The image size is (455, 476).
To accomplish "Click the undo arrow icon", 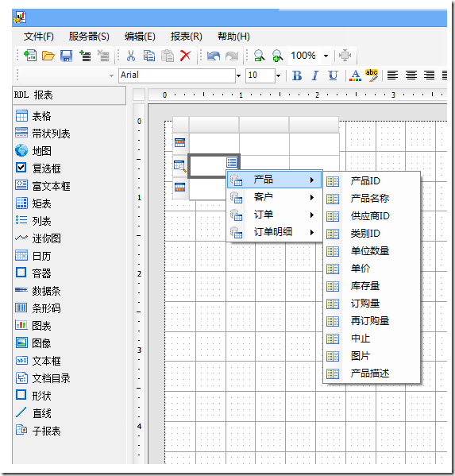I will 214,56.
